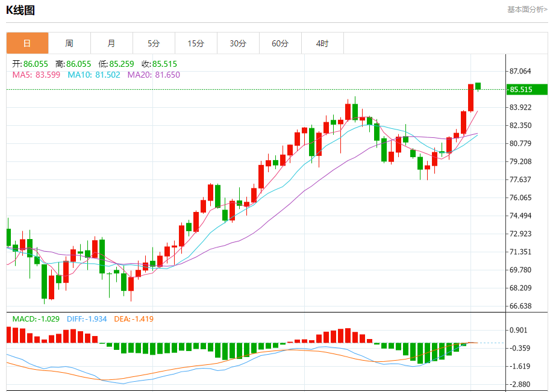Click the latest green candlestick at the far right
The image size is (553, 392).
[478, 86]
